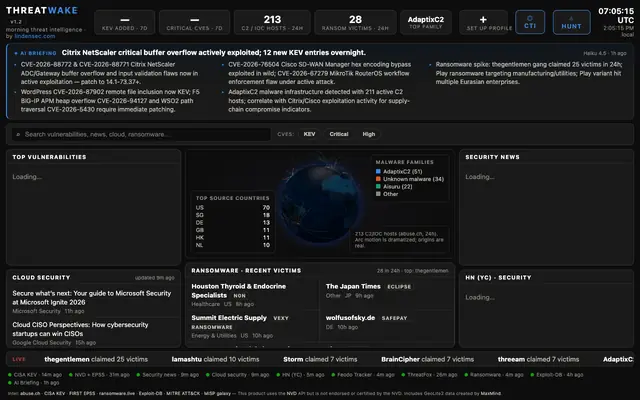Click Storm in the live ticker
Viewport: 640px width, 400px height.
point(293,359)
